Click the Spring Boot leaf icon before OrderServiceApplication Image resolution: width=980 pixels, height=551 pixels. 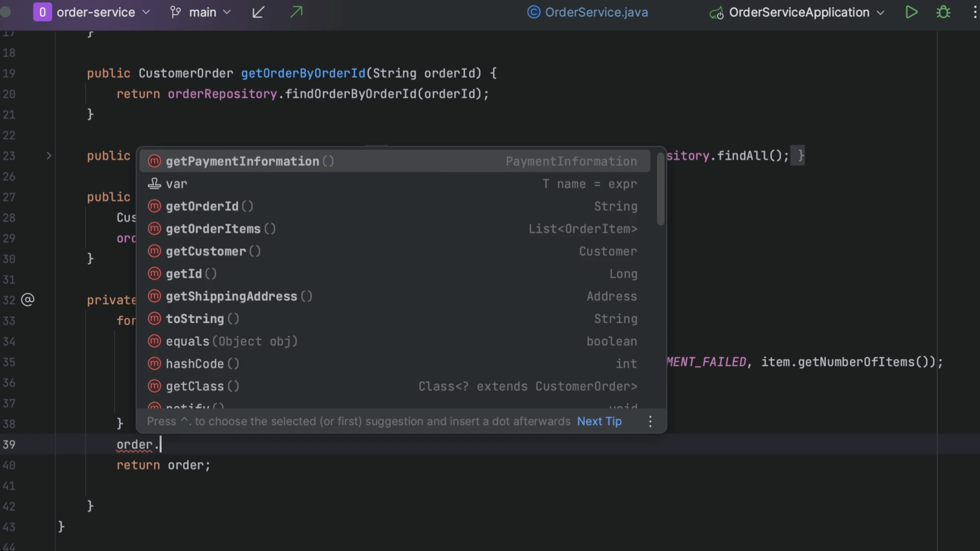717,12
